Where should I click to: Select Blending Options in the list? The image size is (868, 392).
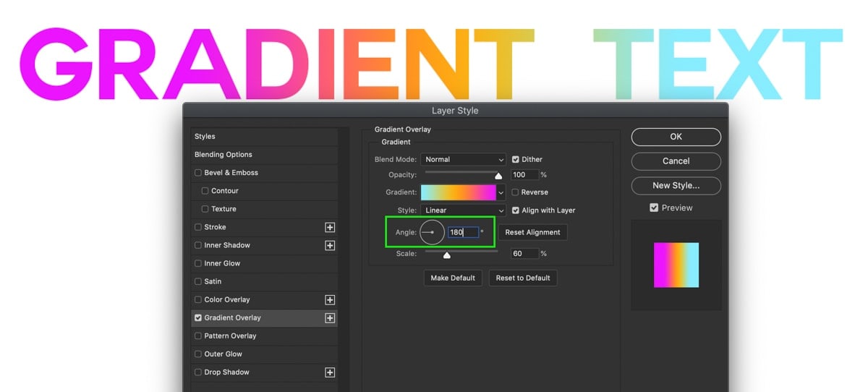point(264,155)
